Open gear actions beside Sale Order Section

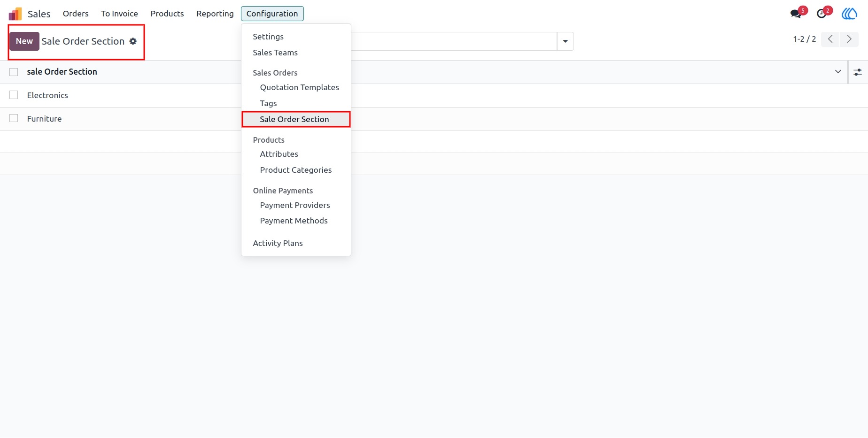pos(133,41)
